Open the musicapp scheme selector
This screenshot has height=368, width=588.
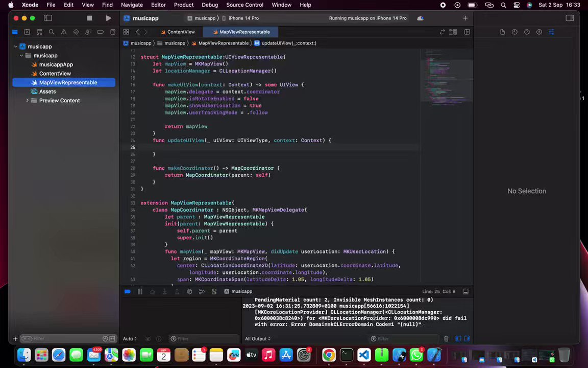pos(202,18)
